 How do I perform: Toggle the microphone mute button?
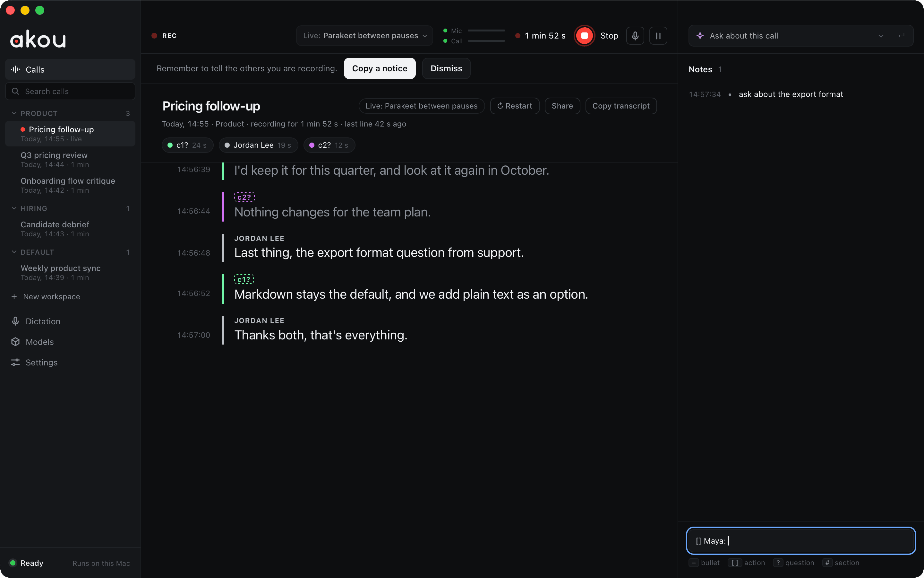pyautogui.click(x=635, y=36)
